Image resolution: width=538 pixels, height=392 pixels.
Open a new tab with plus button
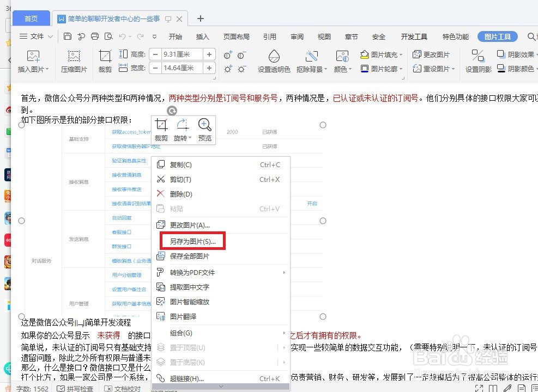[201, 19]
